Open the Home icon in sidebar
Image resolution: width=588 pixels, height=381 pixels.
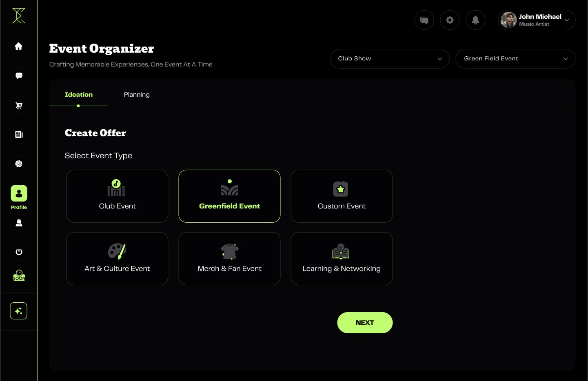click(x=19, y=47)
